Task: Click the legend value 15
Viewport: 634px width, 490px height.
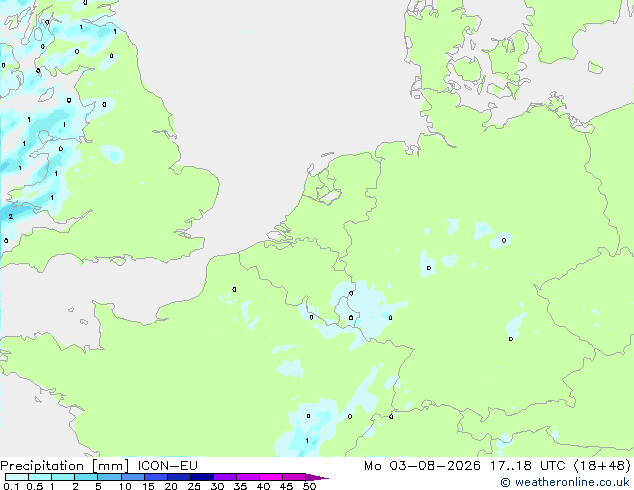Action: 148,486
